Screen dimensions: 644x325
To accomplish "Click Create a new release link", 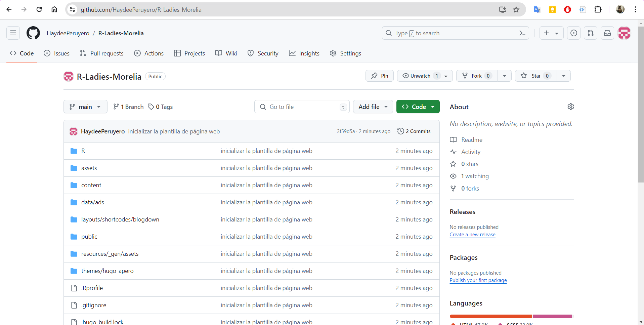I will [472, 235].
